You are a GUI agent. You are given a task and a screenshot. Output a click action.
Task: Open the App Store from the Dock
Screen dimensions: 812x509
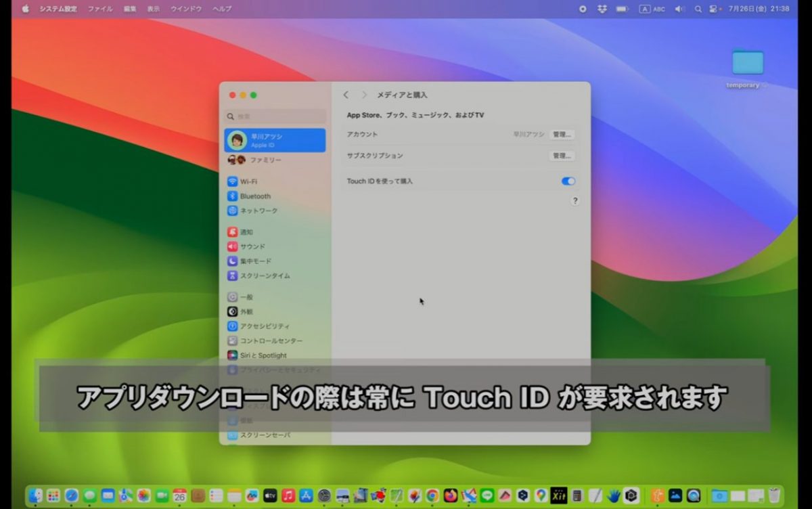[306, 495]
